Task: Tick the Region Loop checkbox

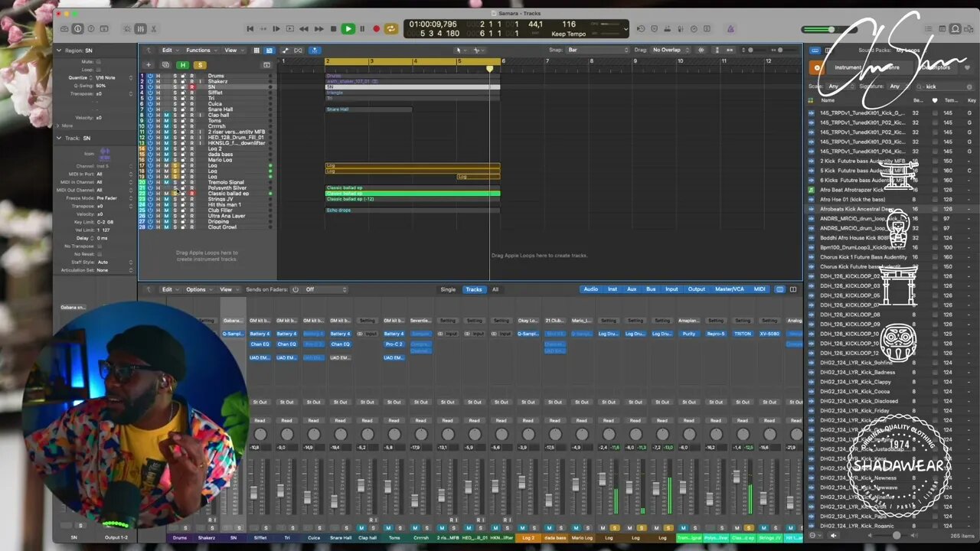Action: (x=98, y=70)
